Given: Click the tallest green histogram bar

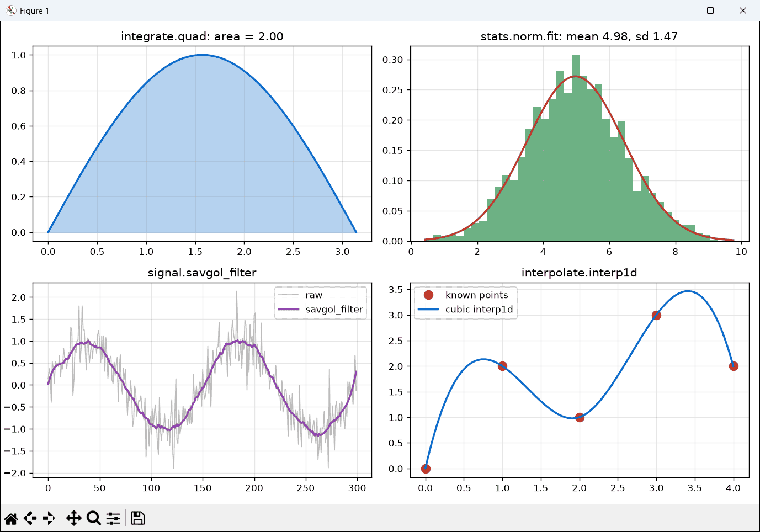Looking at the screenshot, I should coord(576,148).
